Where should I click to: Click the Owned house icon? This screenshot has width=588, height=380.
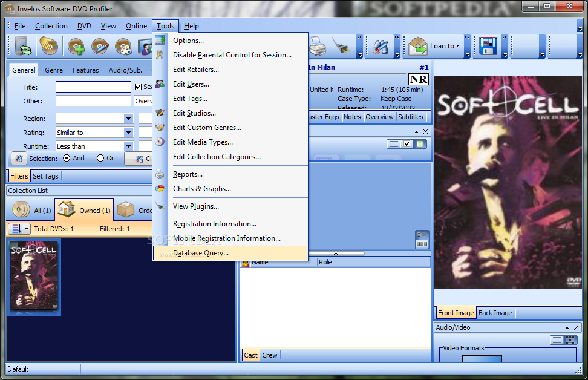(x=67, y=209)
